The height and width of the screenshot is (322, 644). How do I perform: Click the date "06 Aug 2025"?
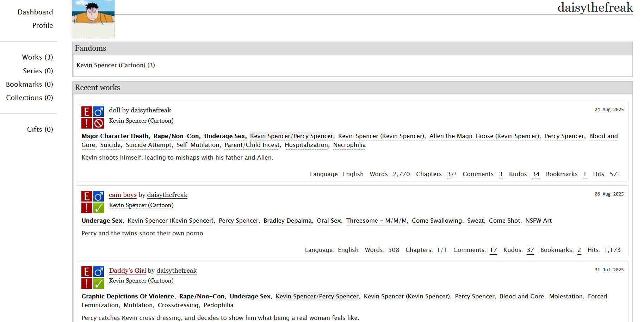click(x=609, y=194)
